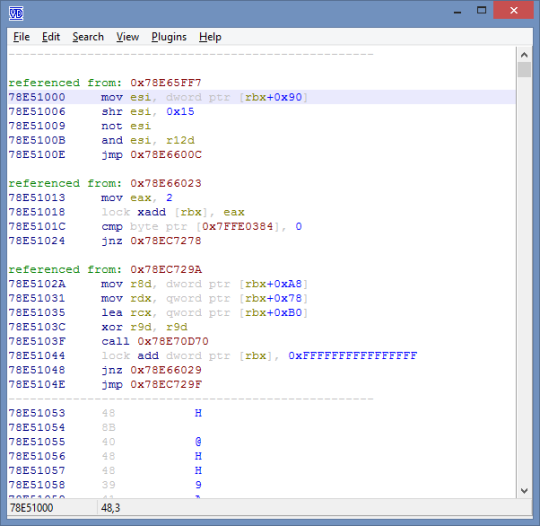
Task: Select line at address 78E51000
Action: (x=262, y=97)
